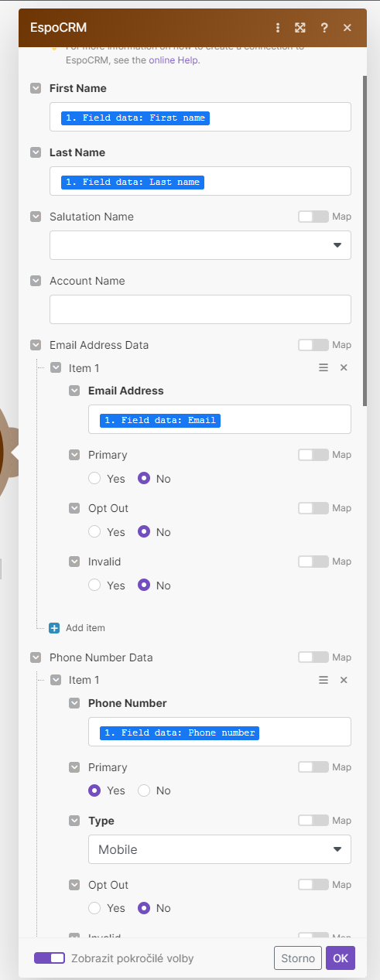Disable the Zobrazit pokročilé volby toggle
This screenshot has width=380, height=980.
50,958
